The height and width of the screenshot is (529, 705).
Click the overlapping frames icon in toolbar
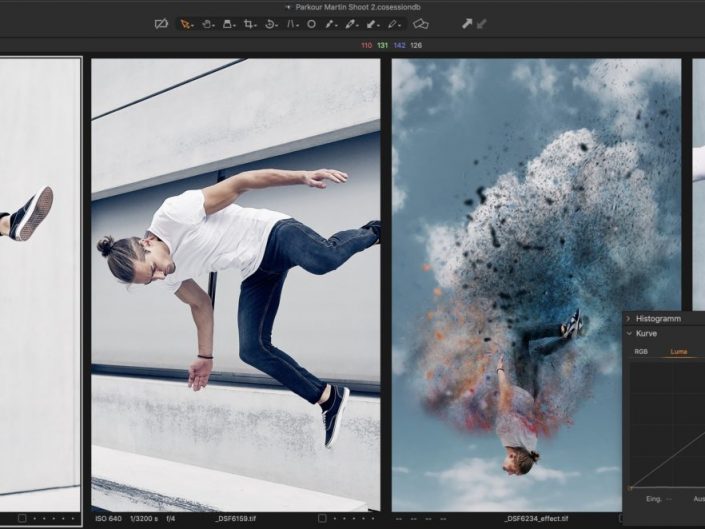point(420,24)
